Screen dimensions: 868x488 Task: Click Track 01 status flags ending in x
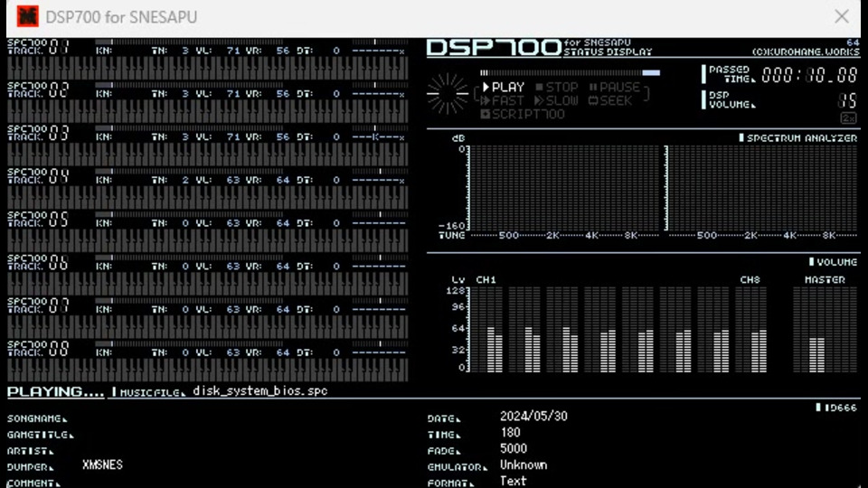click(x=379, y=51)
